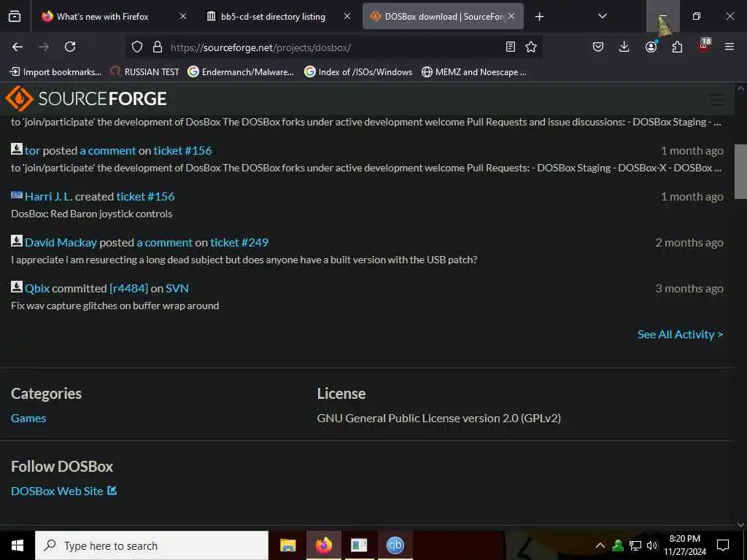Bookmark this page with star icon
The height and width of the screenshot is (560, 747).
[531, 47]
